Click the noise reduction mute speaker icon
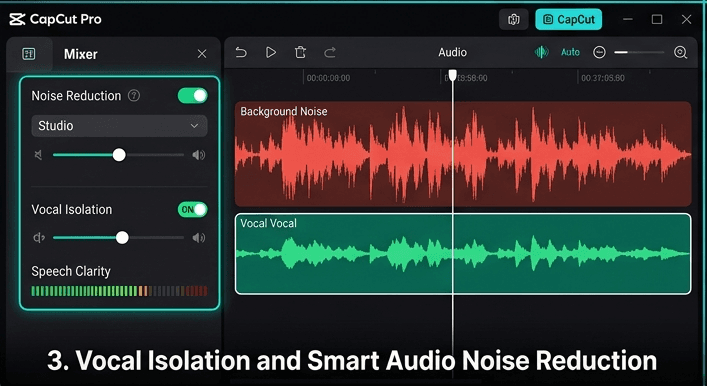 pos(39,155)
